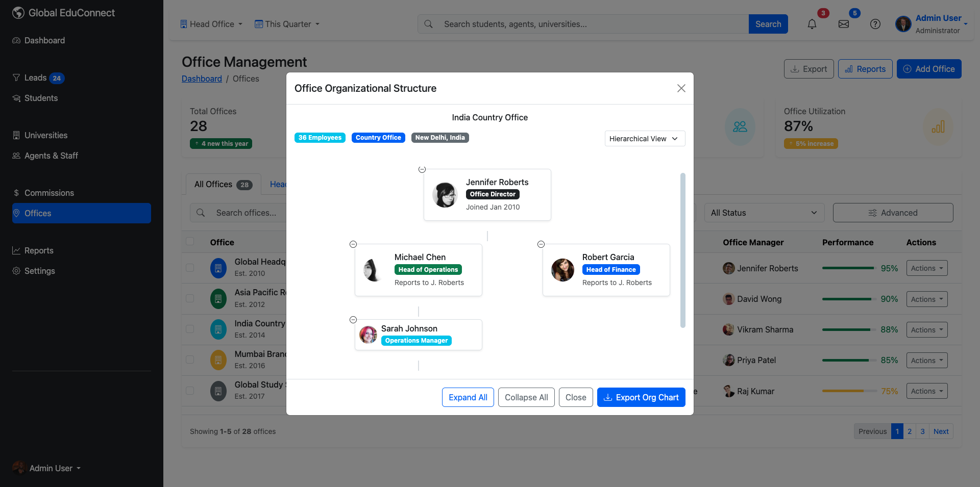Tick the Mumbai Branch row checkbox
980x487 pixels.
(x=190, y=360)
